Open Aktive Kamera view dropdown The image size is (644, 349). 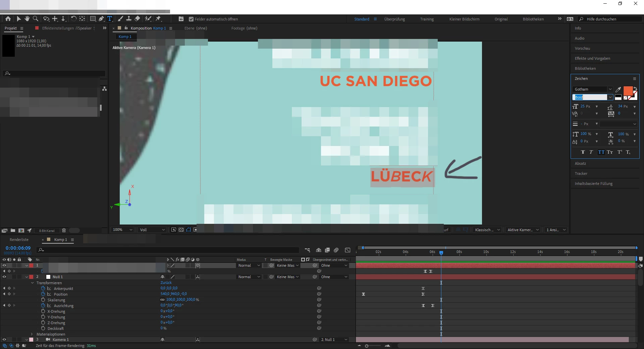523,230
